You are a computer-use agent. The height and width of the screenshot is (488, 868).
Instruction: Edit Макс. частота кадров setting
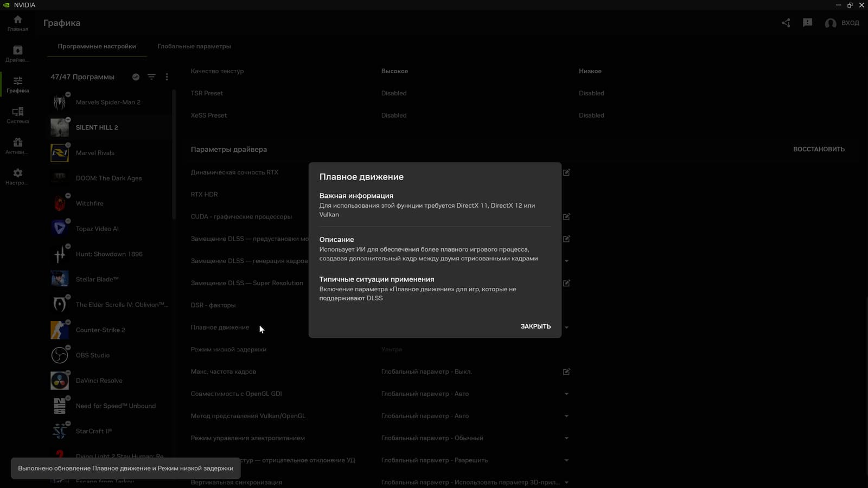pos(566,372)
